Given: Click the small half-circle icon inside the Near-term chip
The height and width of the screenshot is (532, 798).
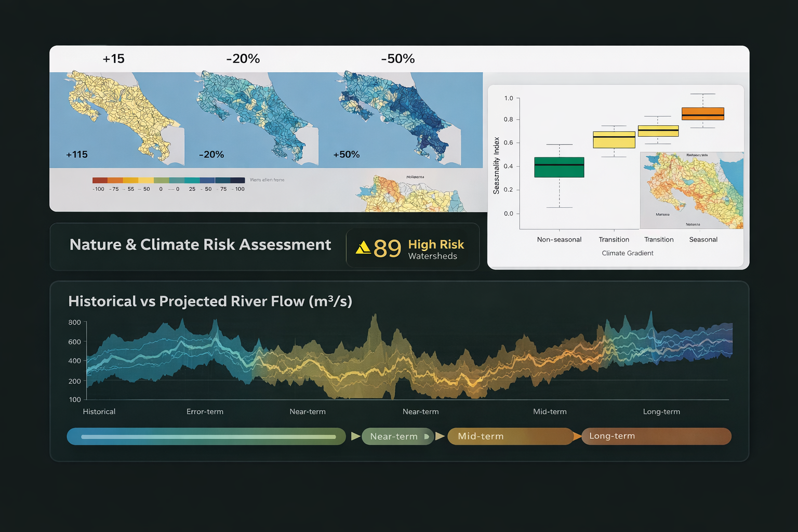Looking at the screenshot, I should tap(427, 436).
